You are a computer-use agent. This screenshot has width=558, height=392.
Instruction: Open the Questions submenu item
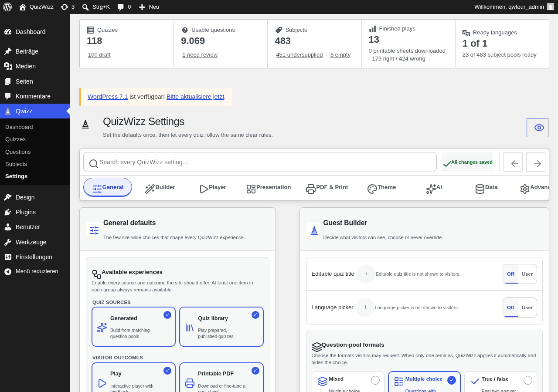(18, 152)
